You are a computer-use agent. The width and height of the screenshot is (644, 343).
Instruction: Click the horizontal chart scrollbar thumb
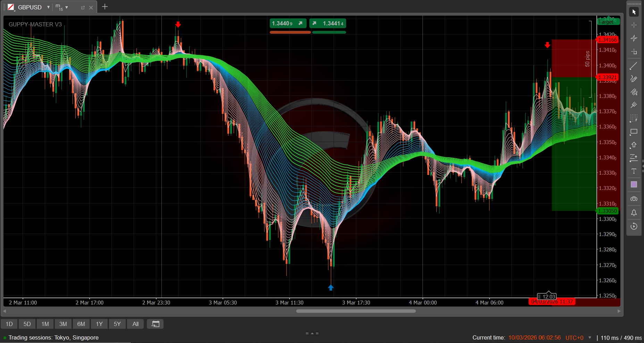[356, 311]
